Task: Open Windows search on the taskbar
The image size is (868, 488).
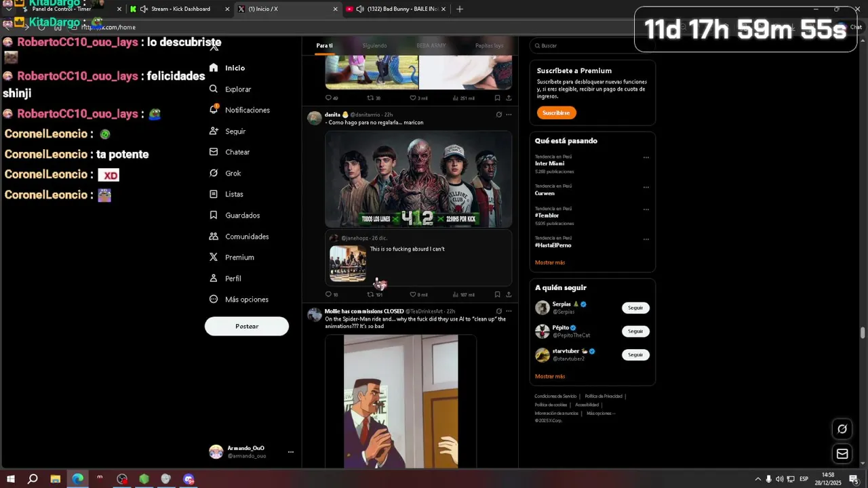Action: (33, 479)
